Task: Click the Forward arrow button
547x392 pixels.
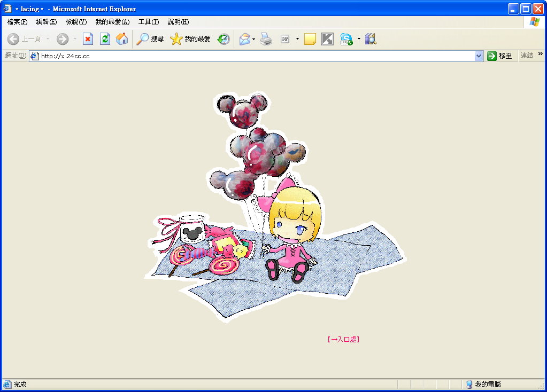Action: coord(63,39)
